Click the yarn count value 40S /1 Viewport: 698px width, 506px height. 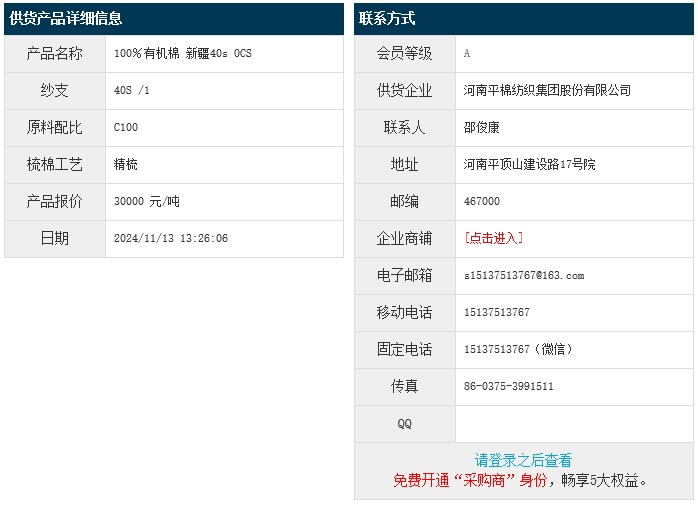pos(132,90)
